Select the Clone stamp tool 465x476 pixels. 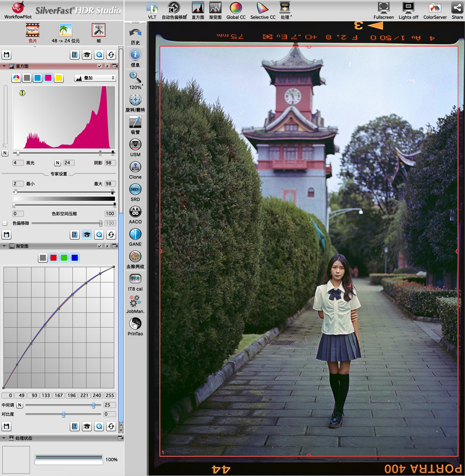coord(135,167)
